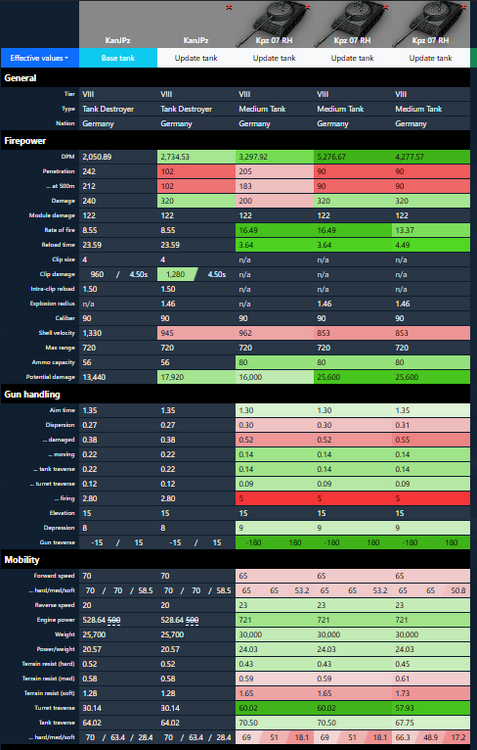The width and height of the screenshot is (477, 750).
Task: Click the penetration value 205
Action: point(245,171)
